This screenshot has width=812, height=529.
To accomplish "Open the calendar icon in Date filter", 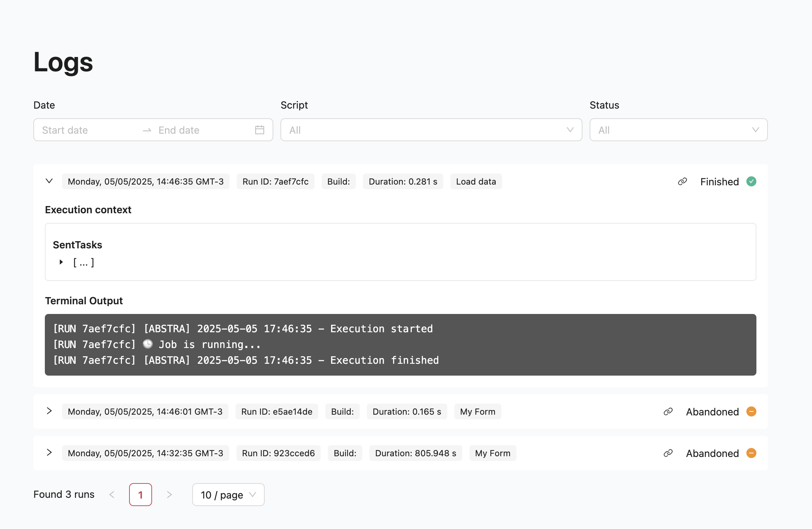I will tap(260, 130).
